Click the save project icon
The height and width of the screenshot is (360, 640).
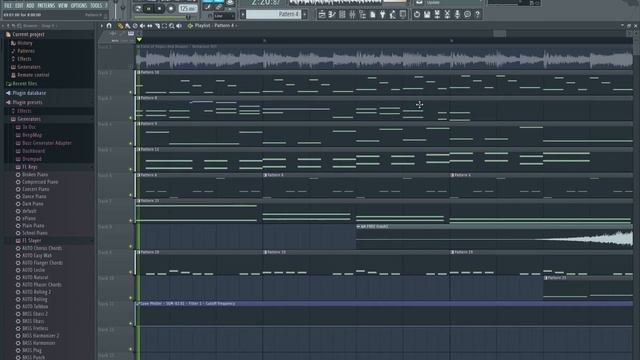(427, 15)
